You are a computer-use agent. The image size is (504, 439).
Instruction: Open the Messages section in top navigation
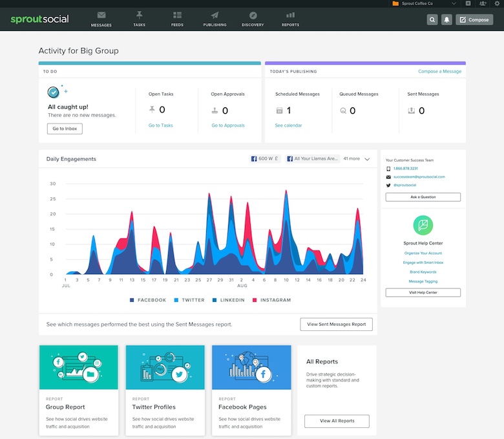[101, 19]
